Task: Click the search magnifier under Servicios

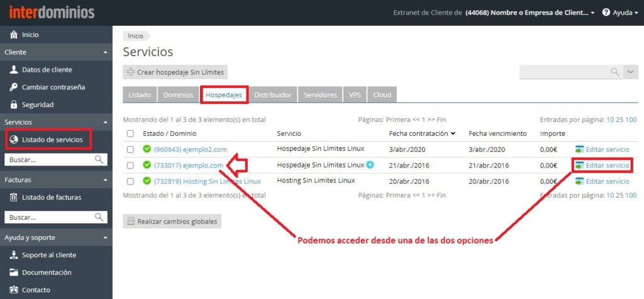Action: tap(99, 160)
